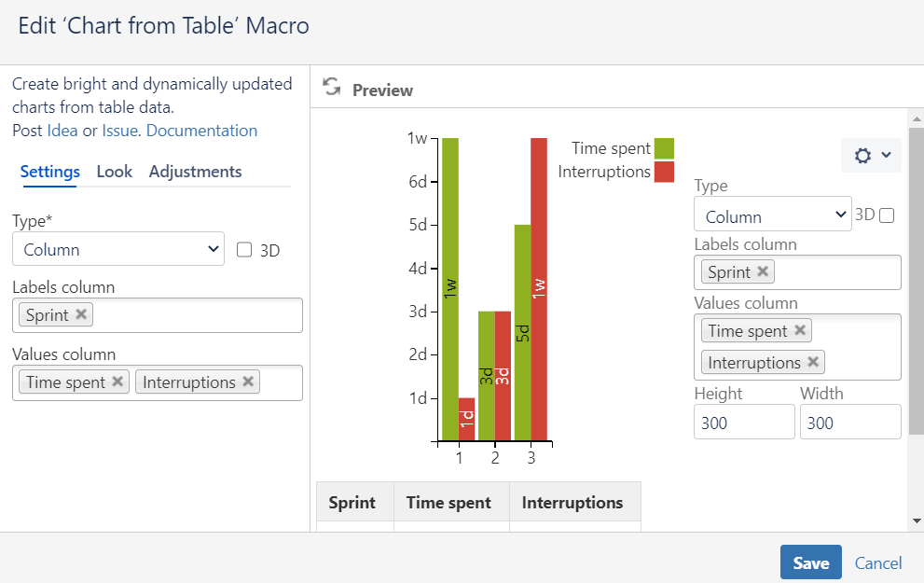The height and width of the screenshot is (583, 924).
Task: Click the green Time spent legend swatch
Action: tap(664, 148)
